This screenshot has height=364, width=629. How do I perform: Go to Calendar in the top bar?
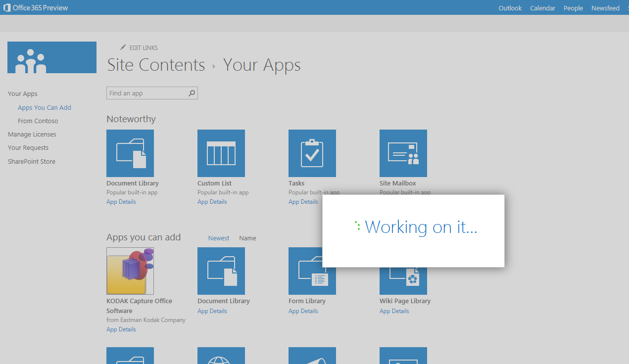pyautogui.click(x=542, y=8)
